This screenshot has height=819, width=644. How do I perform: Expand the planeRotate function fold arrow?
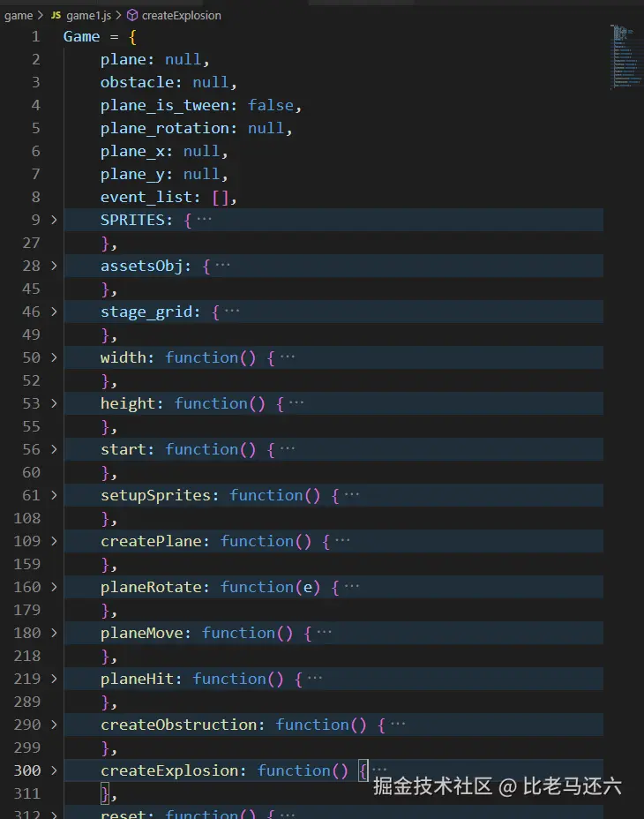pos(54,587)
